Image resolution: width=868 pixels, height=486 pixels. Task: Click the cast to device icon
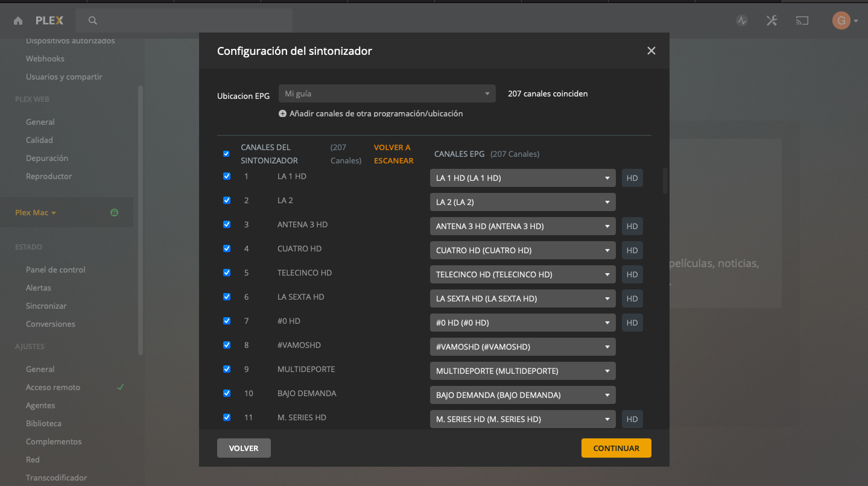tap(802, 21)
